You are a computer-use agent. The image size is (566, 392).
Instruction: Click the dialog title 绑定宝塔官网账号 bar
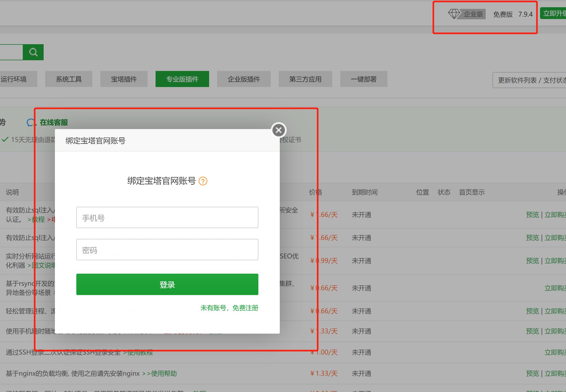pyautogui.click(x=167, y=141)
